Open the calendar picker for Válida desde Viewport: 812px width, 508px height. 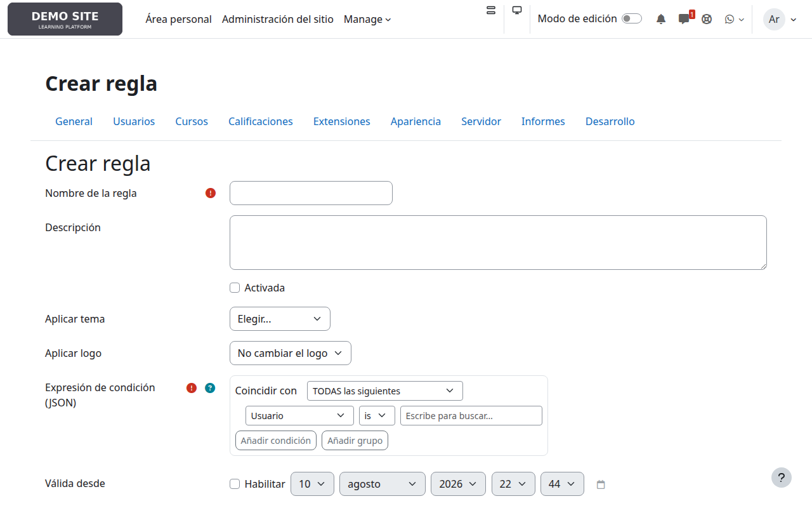point(601,485)
